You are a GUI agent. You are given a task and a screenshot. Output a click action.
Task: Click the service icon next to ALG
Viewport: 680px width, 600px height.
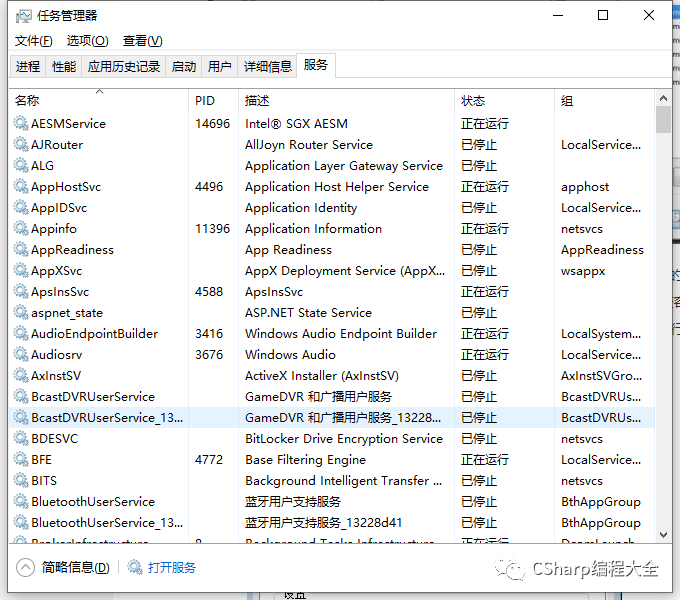pos(21,166)
